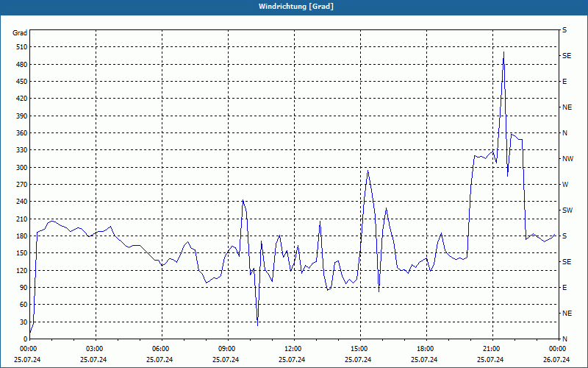
Task: Click the '330' y-axis tick label
Action: click(x=23, y=150)
